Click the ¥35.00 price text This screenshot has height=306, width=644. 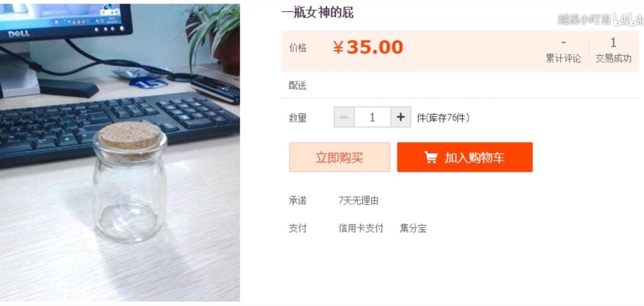click(368, 48)
